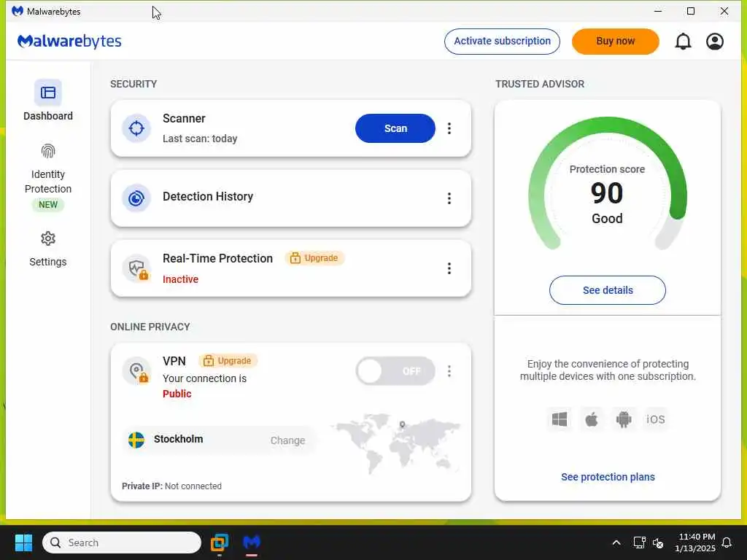Click the Sweden flag icon
Viewport: 747px width, 560px height.
pyautogui.click(x=136, y=440)
